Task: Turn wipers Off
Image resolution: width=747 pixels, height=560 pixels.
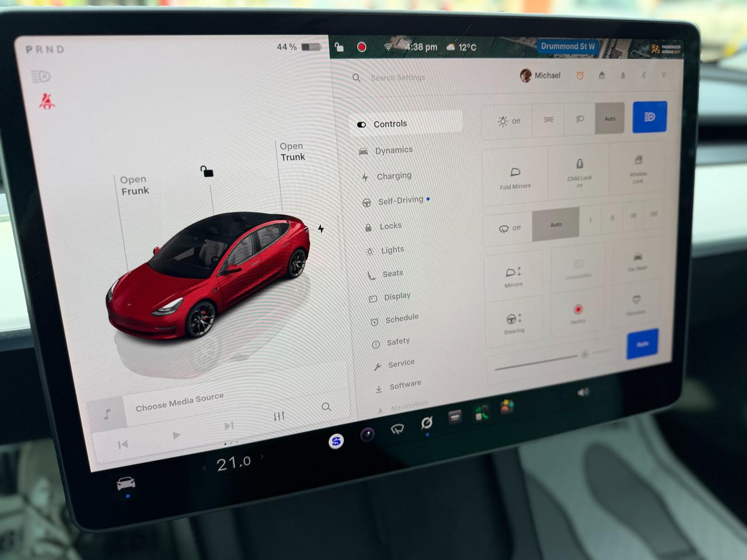Action: coord(508,228)
